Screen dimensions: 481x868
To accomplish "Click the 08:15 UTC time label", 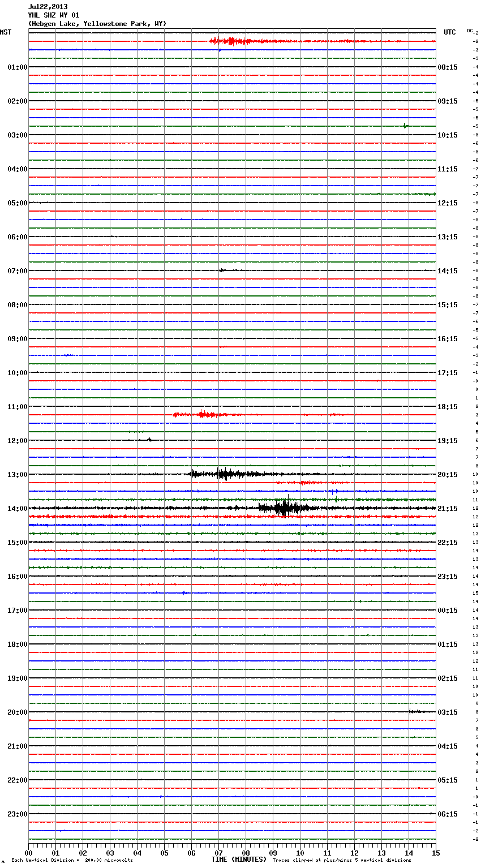I will pyautogui.click(x=448, y=67).
